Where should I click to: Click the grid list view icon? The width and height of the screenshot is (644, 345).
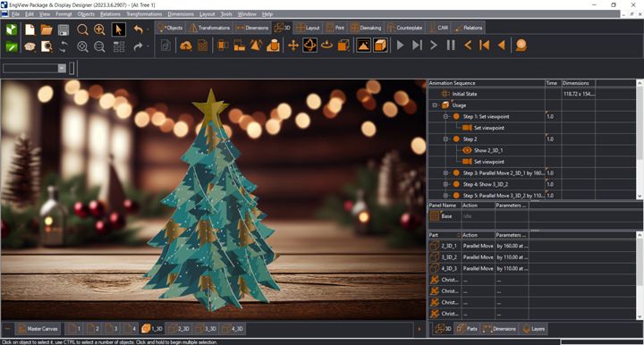tap(119, 46)
